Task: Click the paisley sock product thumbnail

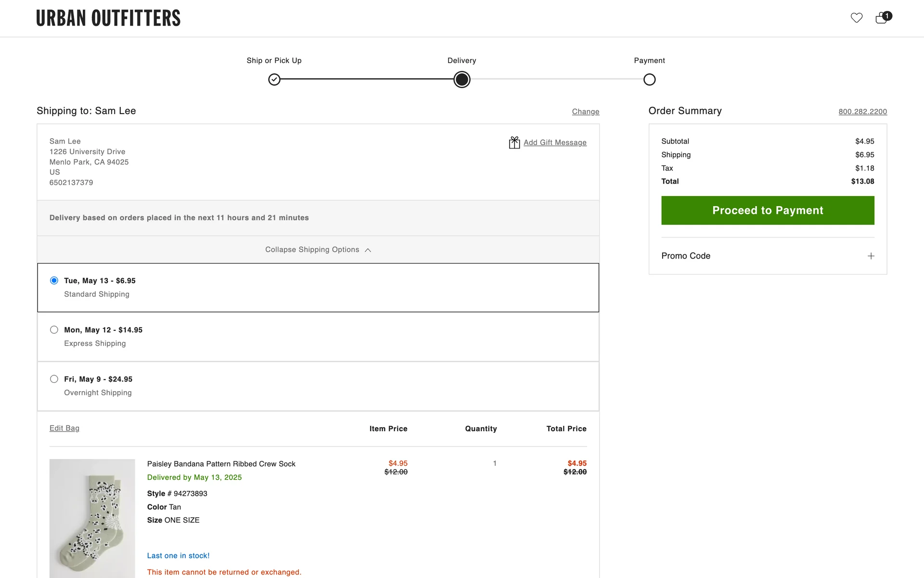Action: pos(92,518)
